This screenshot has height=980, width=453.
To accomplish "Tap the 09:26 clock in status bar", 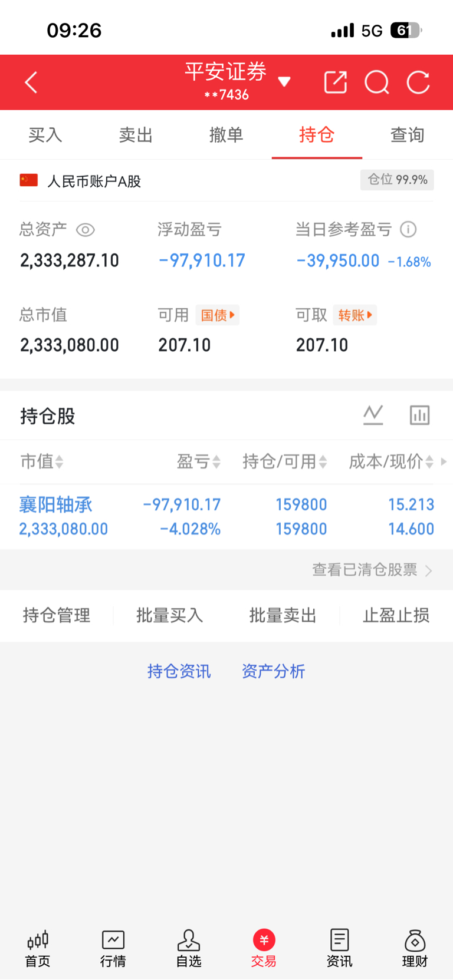I will 74,30.
